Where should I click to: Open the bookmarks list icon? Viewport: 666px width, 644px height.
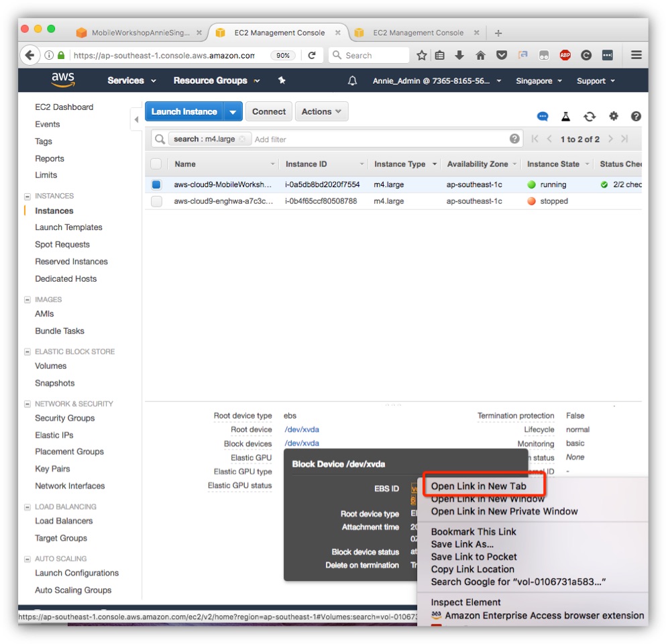point(440,55)
